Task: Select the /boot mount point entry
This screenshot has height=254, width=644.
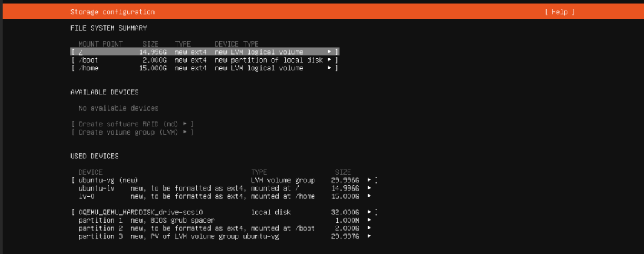Action: pos(88,60)
